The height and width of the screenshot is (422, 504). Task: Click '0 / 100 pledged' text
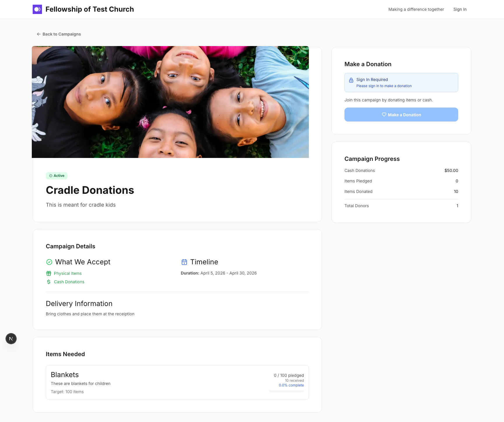(x=289, y=375)
